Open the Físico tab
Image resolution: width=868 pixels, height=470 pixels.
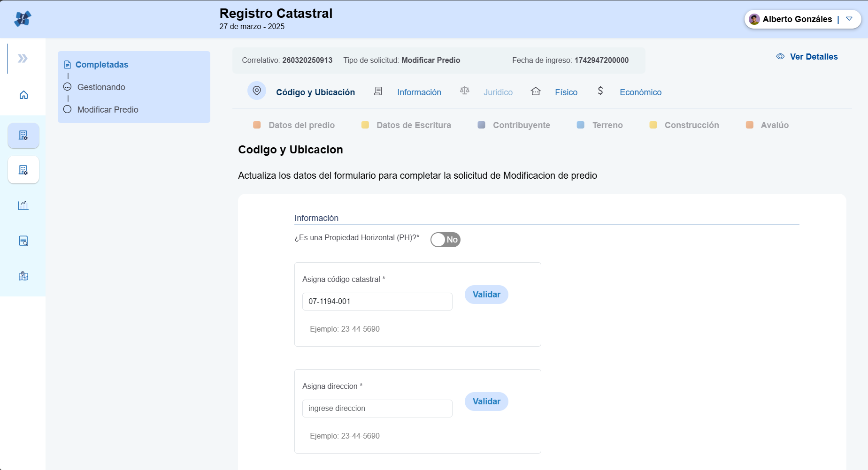[x=566, y=92]
